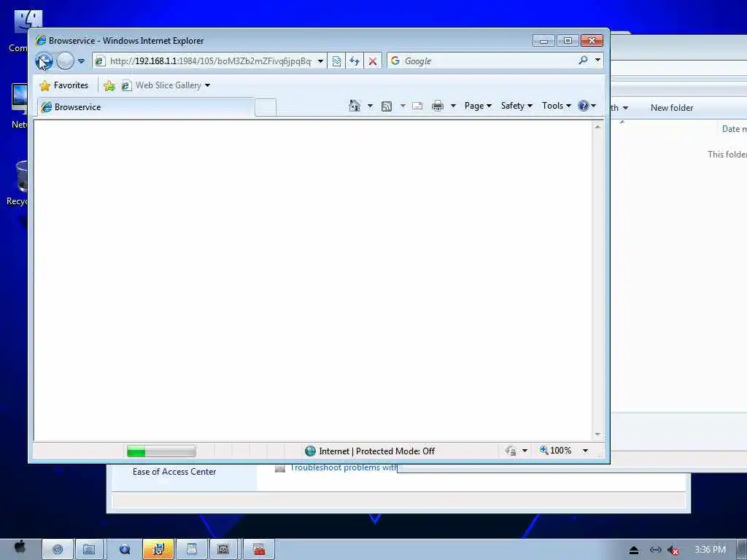Click the Add to Favorites Bar star icon

109,86
